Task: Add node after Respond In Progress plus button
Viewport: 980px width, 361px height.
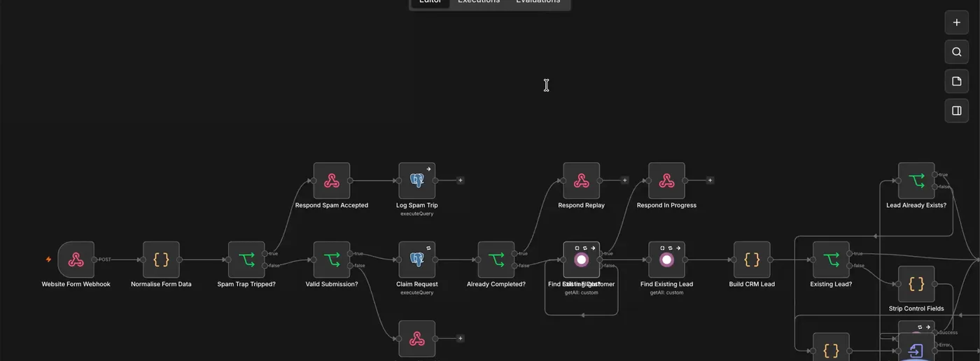Action: click(x=710, y=180)
